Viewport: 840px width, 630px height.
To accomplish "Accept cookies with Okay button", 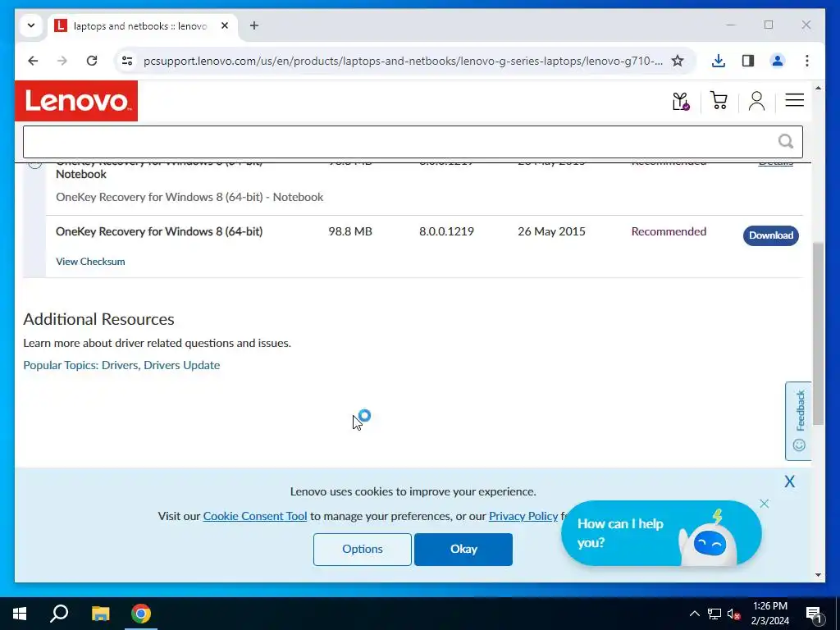I will [463, 549].
